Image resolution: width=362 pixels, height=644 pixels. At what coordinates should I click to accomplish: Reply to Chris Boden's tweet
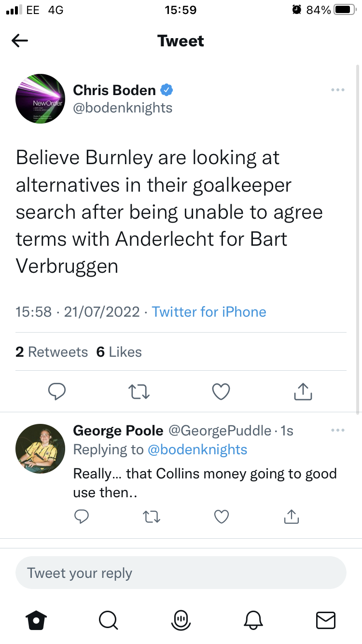click(x=57, y=392)
